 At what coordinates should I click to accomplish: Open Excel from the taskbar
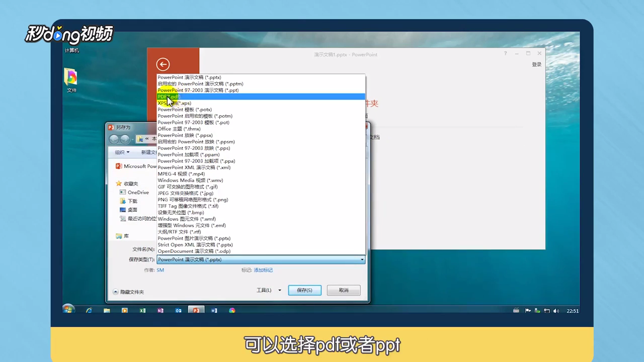(143, 311)
